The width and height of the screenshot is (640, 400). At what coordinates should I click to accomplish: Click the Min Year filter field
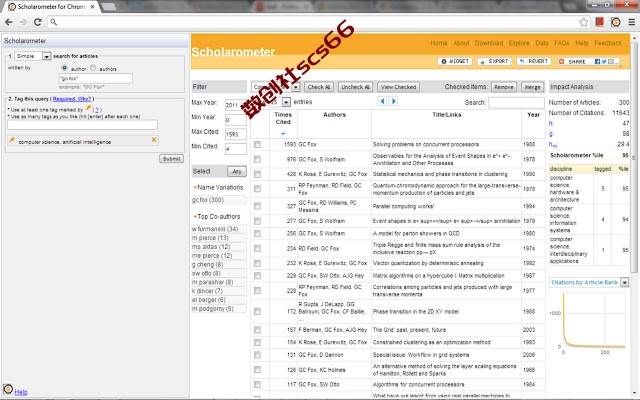(x=236, y=120)
